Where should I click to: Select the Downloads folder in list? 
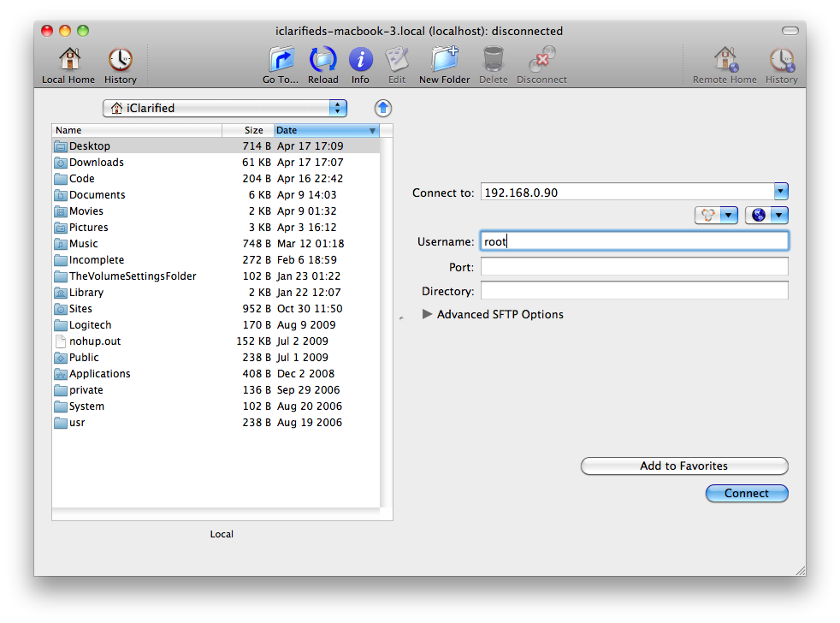pos(96,163)
